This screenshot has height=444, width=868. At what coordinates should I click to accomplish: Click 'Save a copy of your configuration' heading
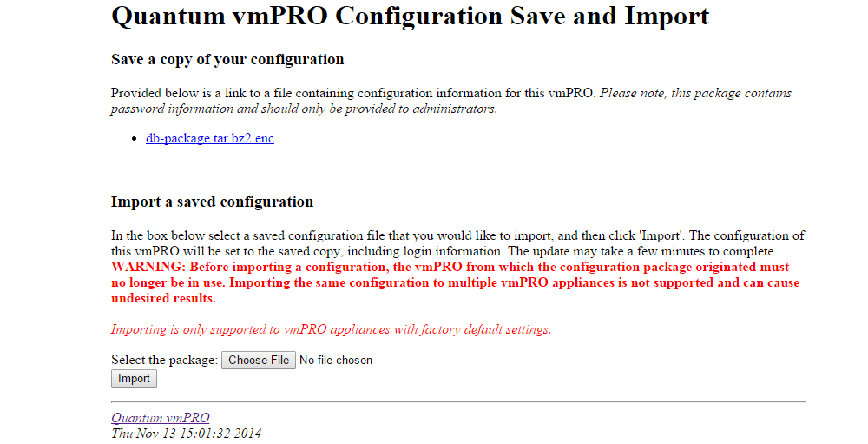[227, 60]
